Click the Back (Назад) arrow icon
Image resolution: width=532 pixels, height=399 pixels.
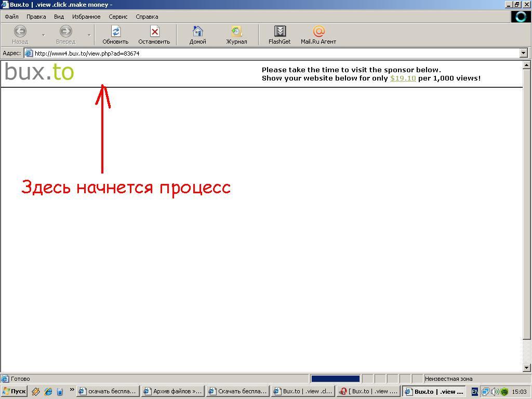pos(20,32)
